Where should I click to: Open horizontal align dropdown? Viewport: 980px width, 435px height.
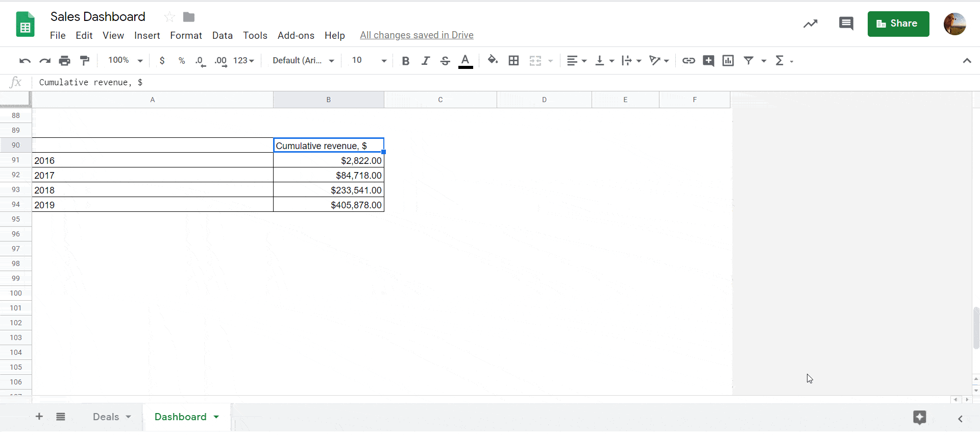(x=577, y=61)
